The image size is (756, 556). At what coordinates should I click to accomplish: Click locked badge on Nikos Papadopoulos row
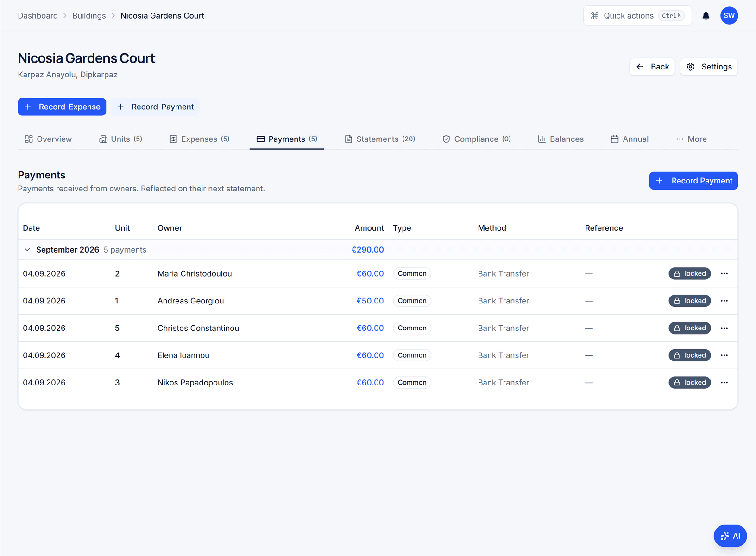coord(689,383)
